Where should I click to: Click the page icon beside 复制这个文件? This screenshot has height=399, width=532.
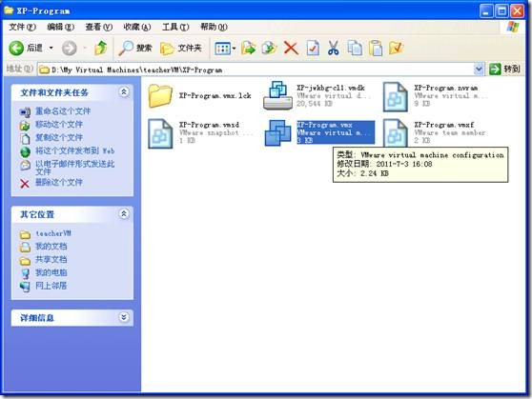pos(25,138)
